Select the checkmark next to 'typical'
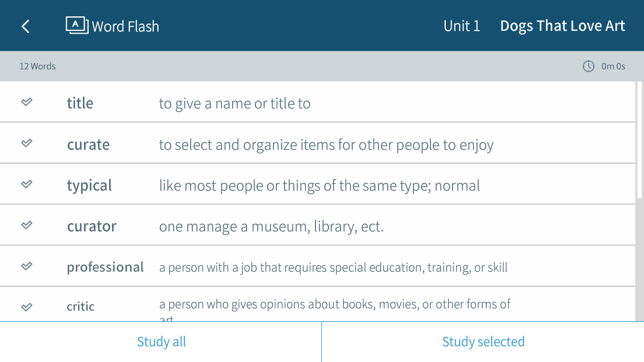 [x=27, y=184]
